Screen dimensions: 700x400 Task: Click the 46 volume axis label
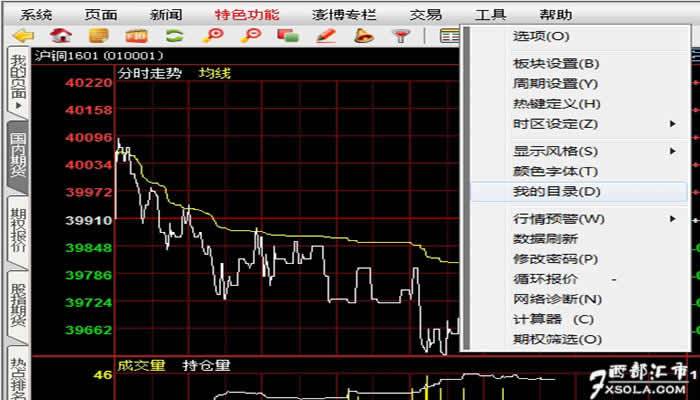(x=103, y=375)
